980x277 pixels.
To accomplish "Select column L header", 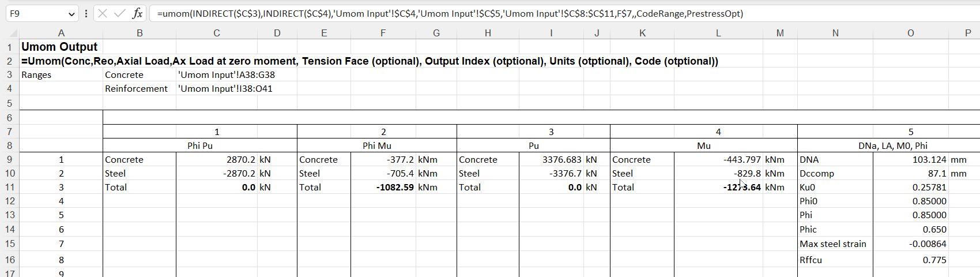I will [718, 33].
